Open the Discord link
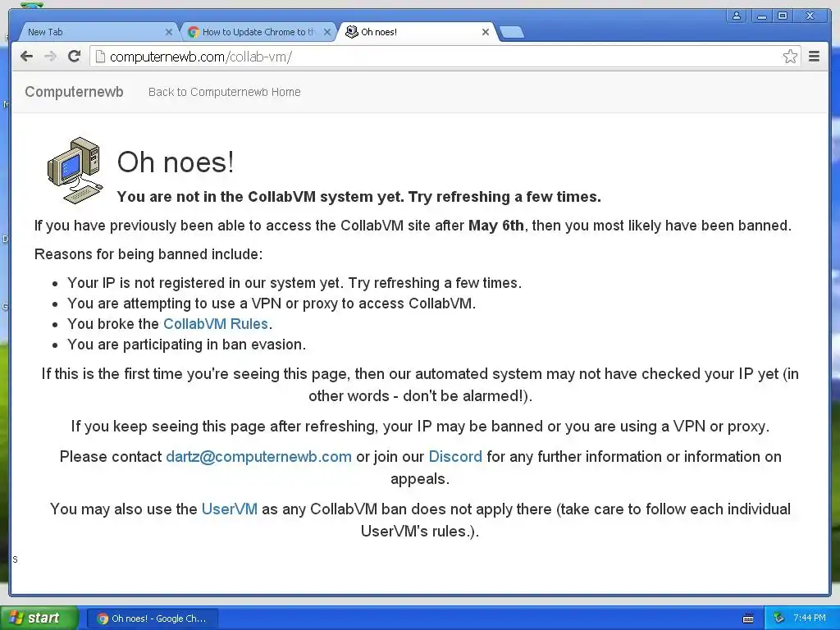 click(455, 456)
